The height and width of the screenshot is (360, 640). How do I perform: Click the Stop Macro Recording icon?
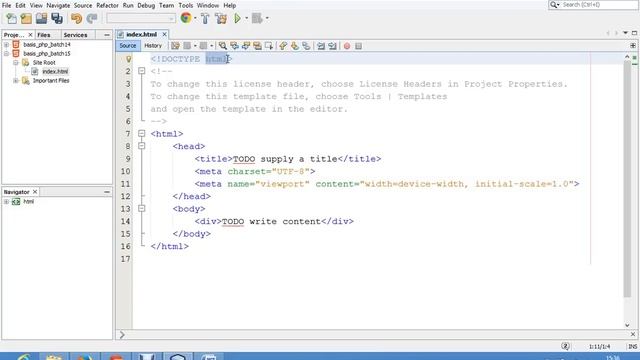click(358, 46)
